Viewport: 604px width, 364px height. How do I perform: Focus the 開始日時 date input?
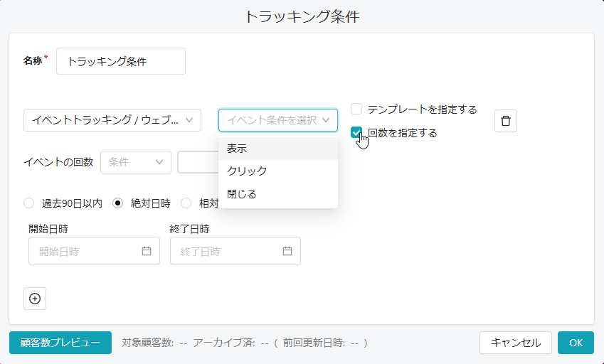point(87,251)
